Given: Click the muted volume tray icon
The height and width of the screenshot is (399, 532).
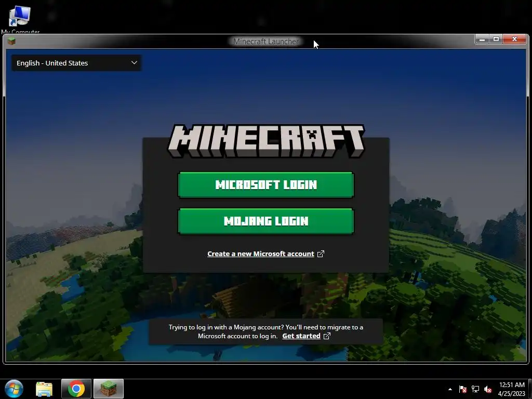Looking at the screenshot, I should (x=488, y=389).
